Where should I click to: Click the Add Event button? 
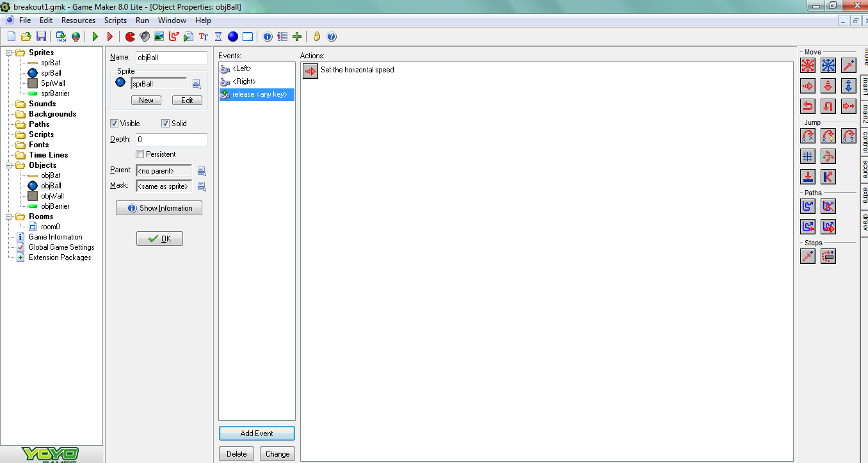[257, 434]
